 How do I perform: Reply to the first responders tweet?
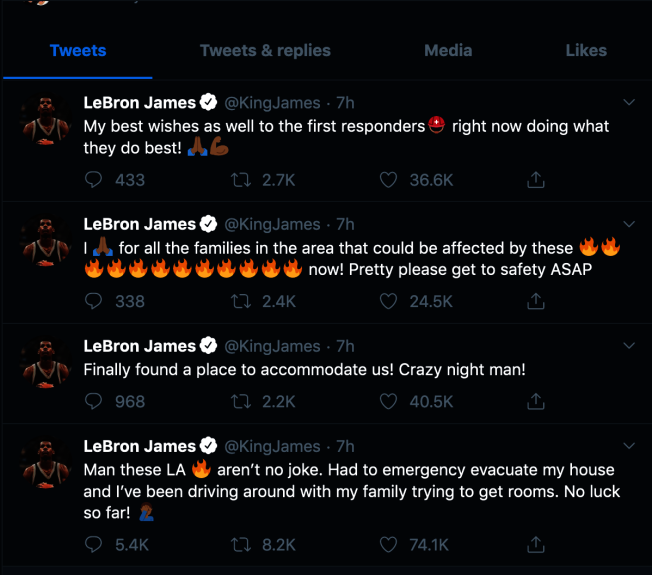[93, 180]
